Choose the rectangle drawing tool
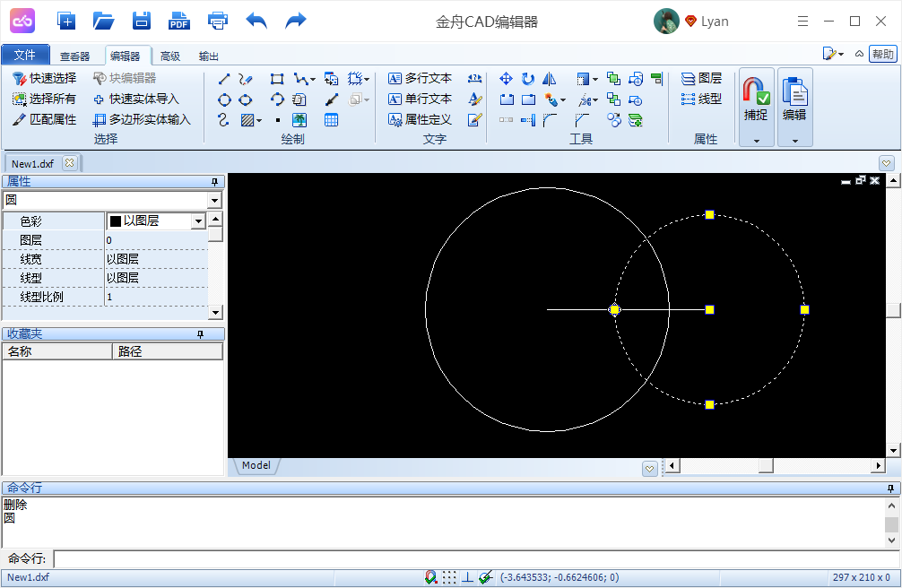 click(x=277, y=79)
